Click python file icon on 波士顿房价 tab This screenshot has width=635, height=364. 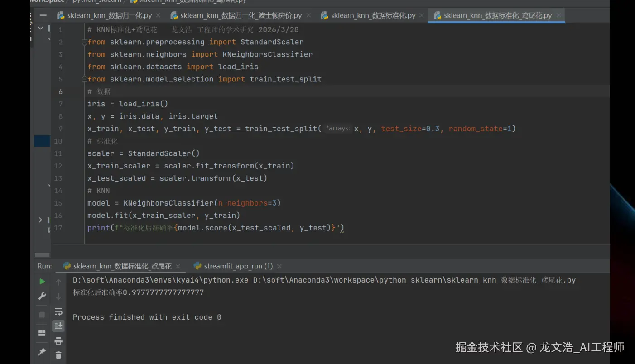174,15
